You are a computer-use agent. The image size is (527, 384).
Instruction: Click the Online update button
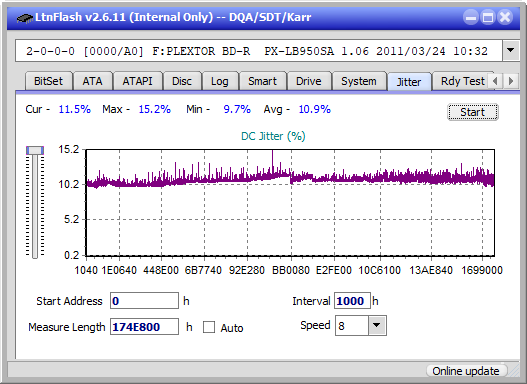[x=465, y=371]
